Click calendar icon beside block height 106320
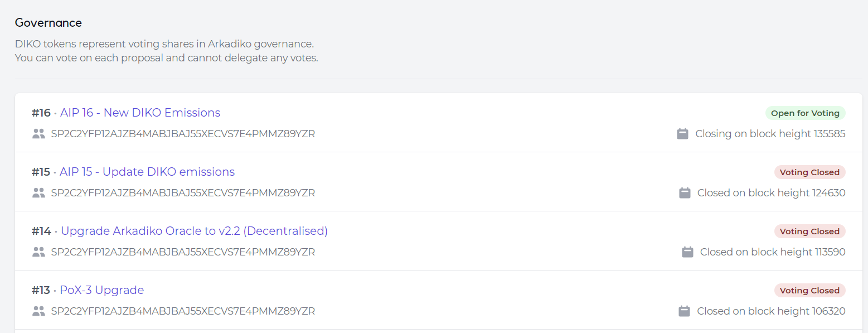The image size is (868, 333). (685, 311)
